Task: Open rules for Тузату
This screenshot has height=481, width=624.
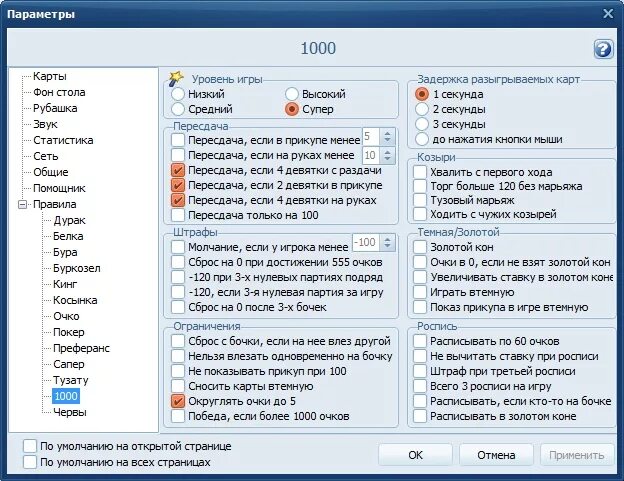Action: pos(71,380)
